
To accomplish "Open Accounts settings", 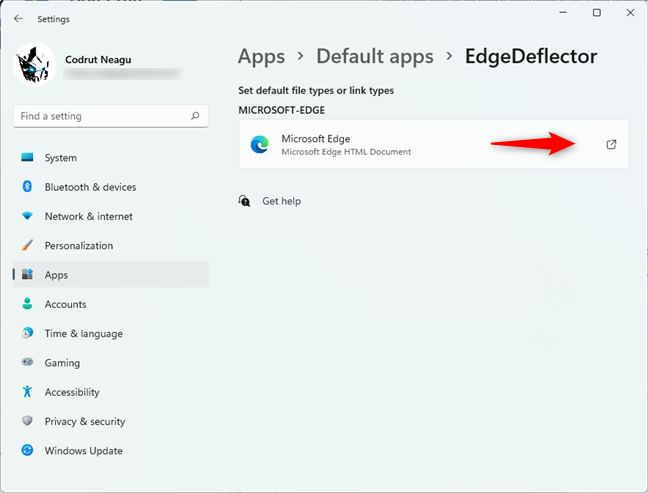I will (111, 305).
